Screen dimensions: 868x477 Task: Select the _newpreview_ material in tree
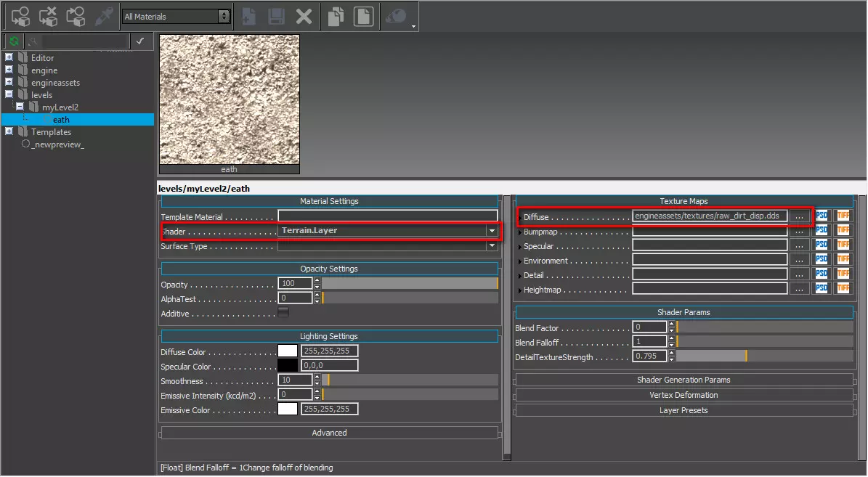(x=57, y=144)
